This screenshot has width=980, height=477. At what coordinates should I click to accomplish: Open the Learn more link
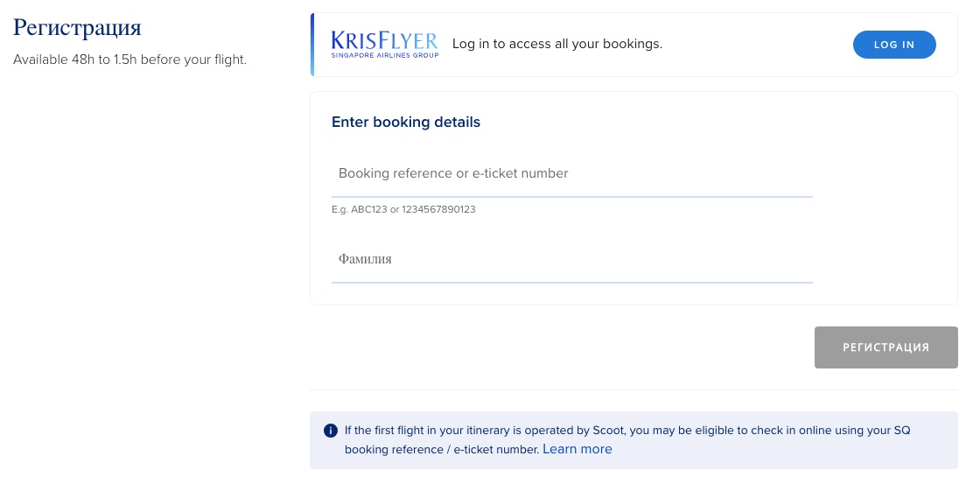(577, 449)
